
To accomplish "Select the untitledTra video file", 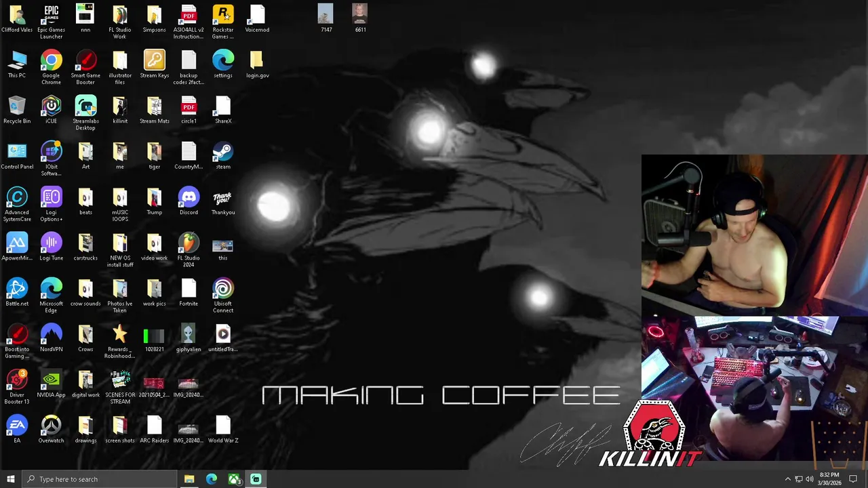I will click(223, 338).
